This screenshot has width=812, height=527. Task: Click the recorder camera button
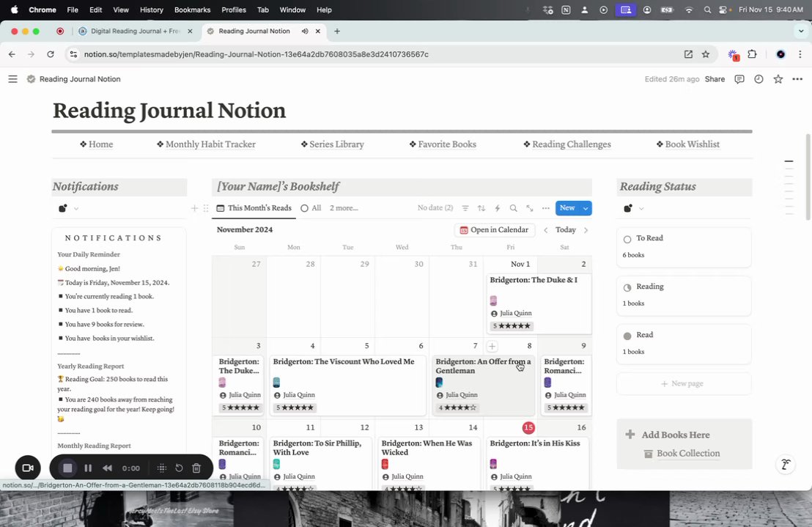28,468
